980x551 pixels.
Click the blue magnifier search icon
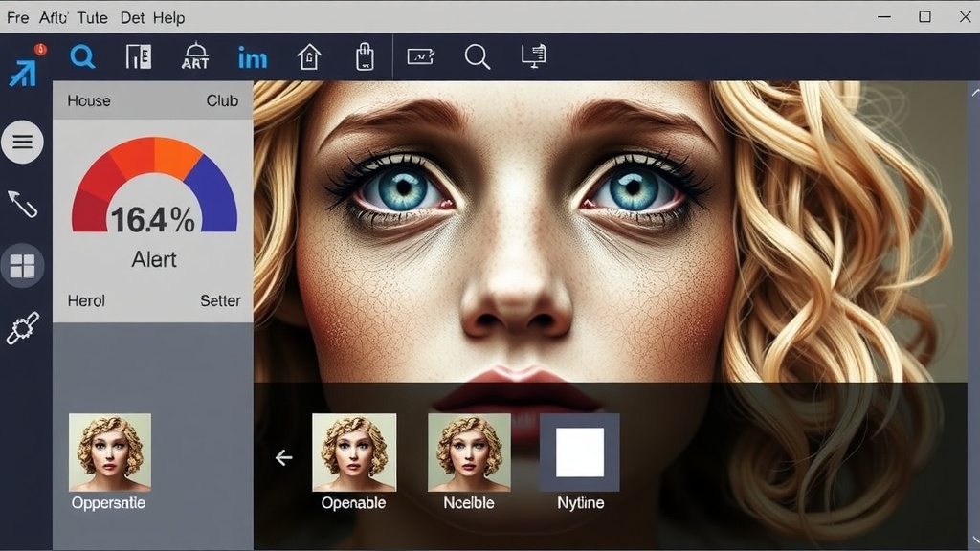pos(83,57)
